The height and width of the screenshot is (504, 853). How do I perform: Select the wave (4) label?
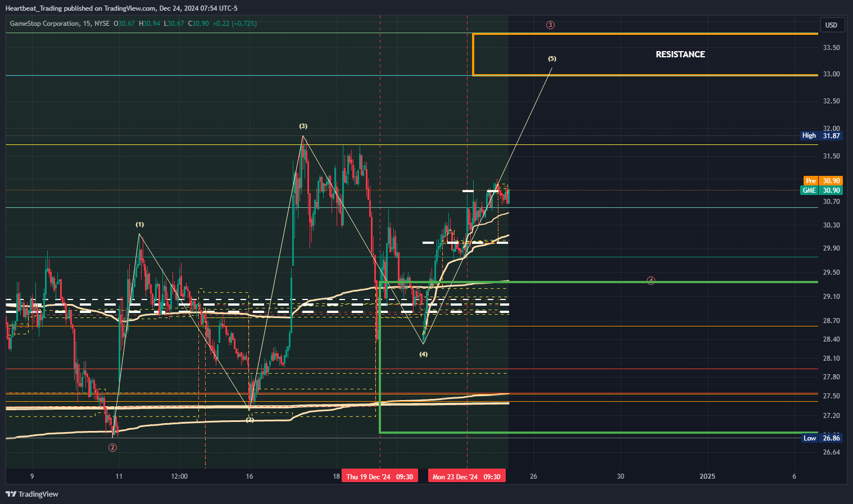423,355
